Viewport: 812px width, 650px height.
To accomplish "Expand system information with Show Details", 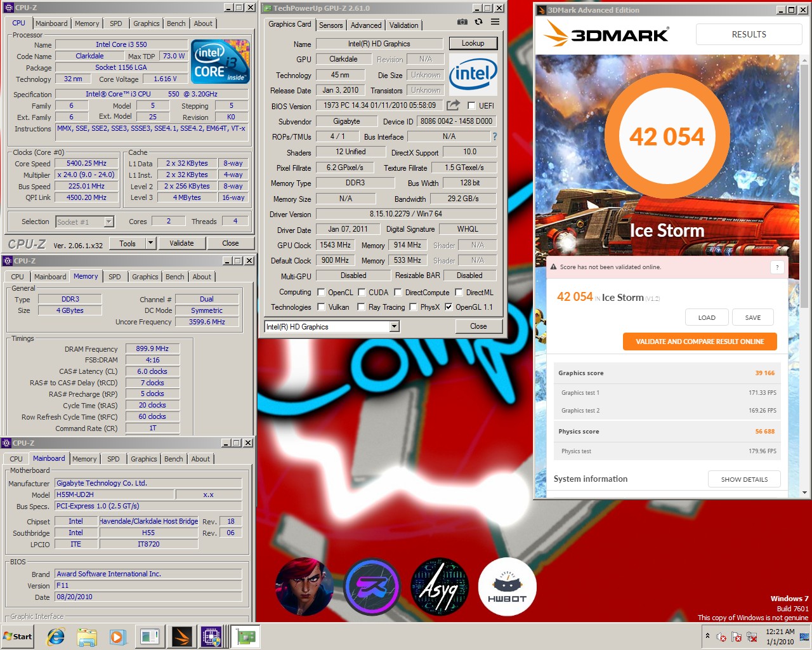I will (x=744, y=479).
